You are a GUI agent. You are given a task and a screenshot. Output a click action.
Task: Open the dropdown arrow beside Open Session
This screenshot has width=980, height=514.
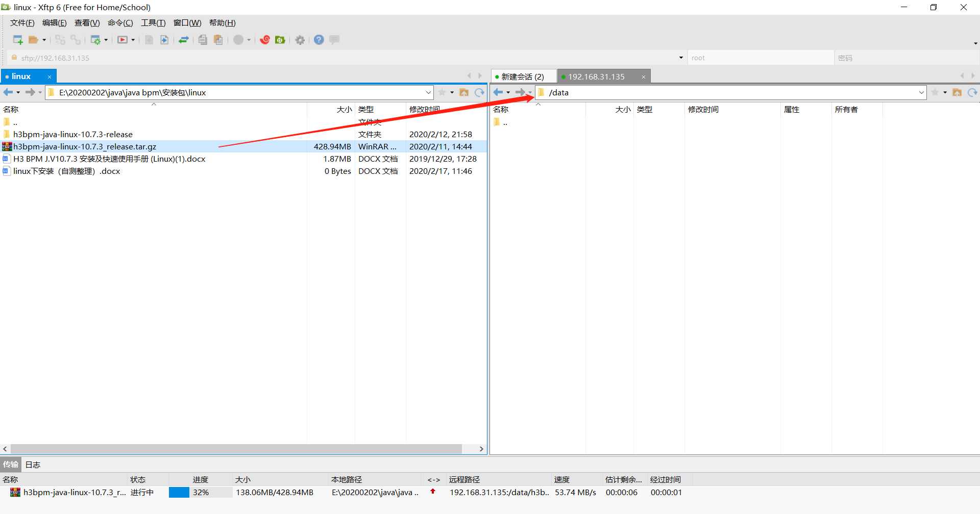pos(44,40)
